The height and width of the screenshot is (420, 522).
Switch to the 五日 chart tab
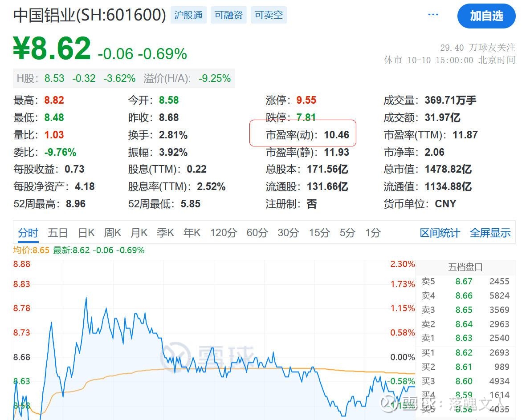pyautogui.click(x=57, y=233)
